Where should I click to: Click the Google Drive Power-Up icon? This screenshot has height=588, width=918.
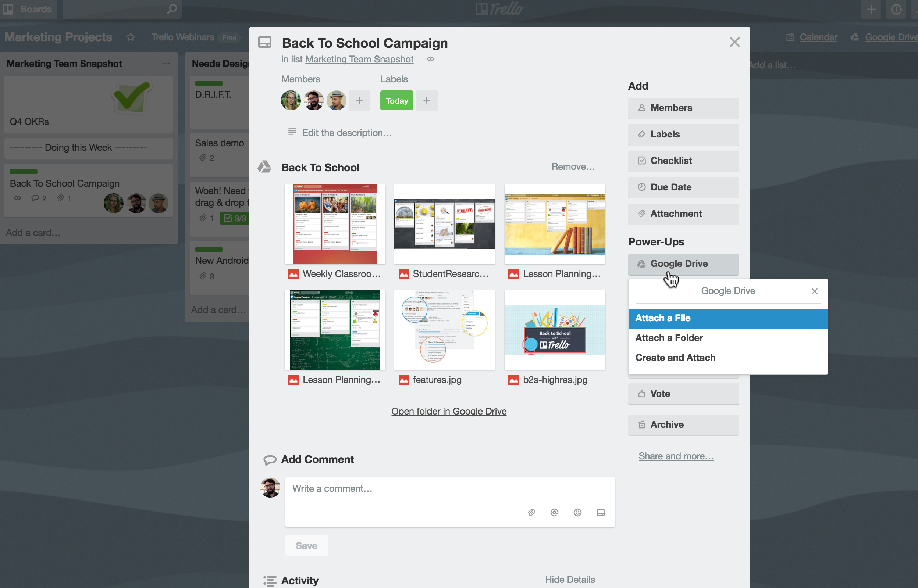641,263
